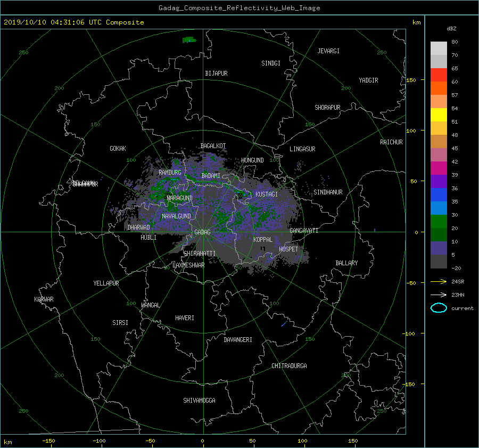Select the light gray 70-80 dBZ swatch
Viewport: 479px width, 448px height.
click(439, 48)
